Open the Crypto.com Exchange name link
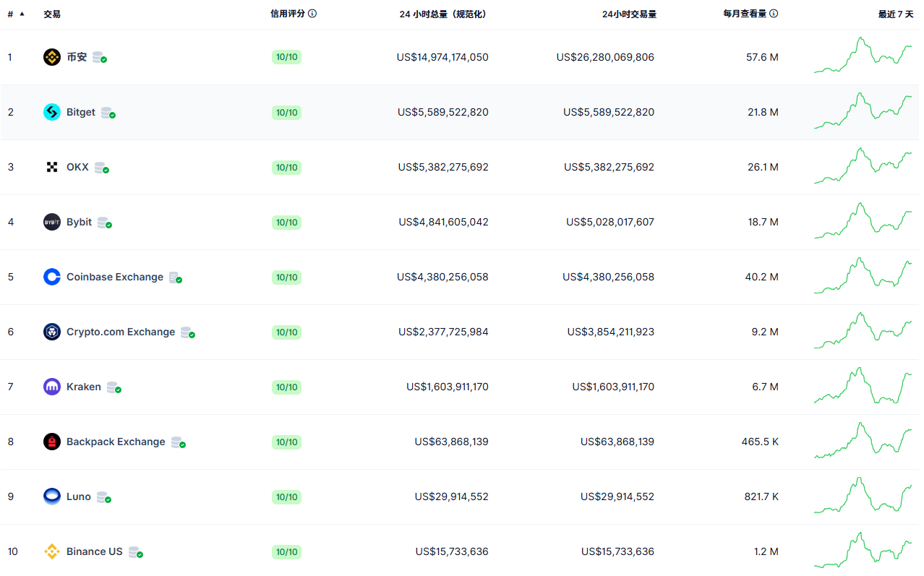The height and width of the screenshot is (576, 924). 121,332
